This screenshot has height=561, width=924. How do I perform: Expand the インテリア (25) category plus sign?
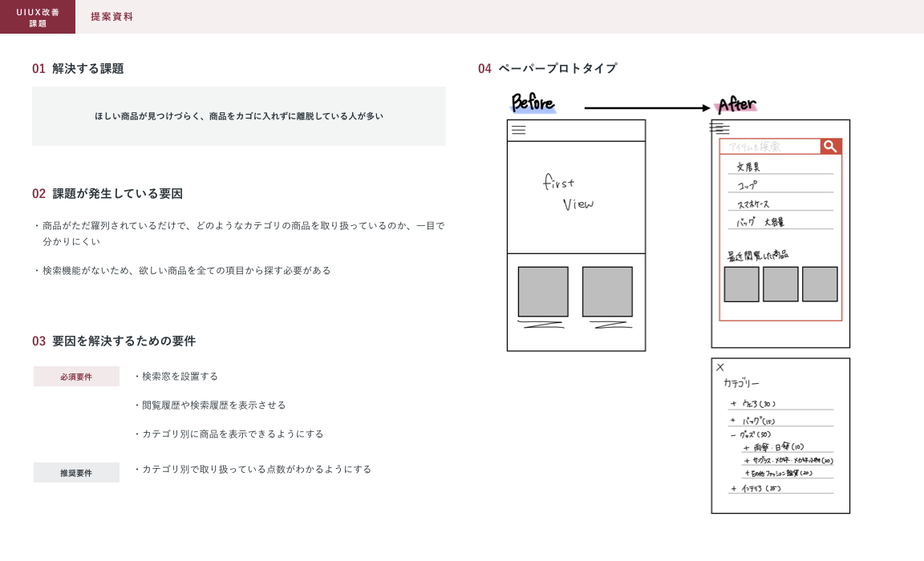point(733,489)
